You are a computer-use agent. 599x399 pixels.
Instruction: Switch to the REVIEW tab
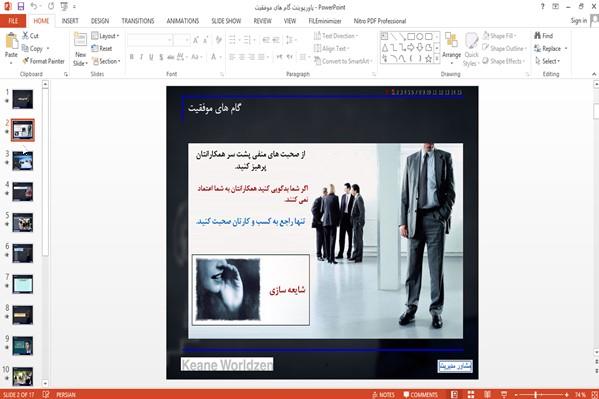(262, 21)
